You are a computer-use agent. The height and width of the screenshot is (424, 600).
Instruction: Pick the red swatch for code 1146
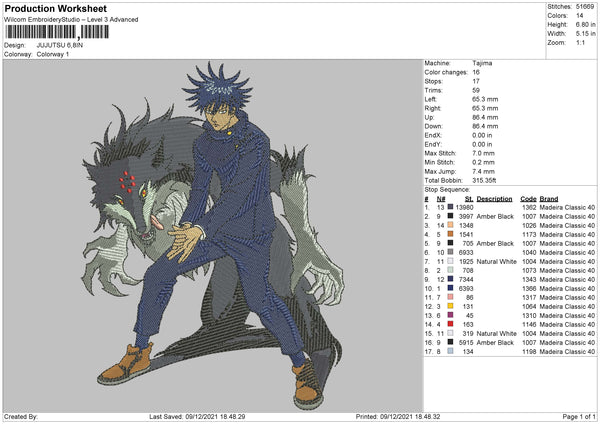(x=450, y=324)
